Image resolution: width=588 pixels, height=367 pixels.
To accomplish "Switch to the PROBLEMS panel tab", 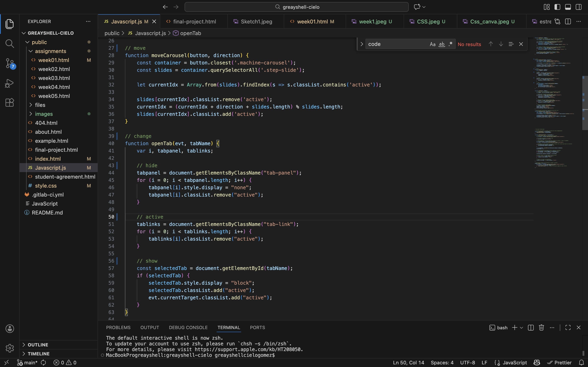I will pyautogui.click(x=118, y=327).
